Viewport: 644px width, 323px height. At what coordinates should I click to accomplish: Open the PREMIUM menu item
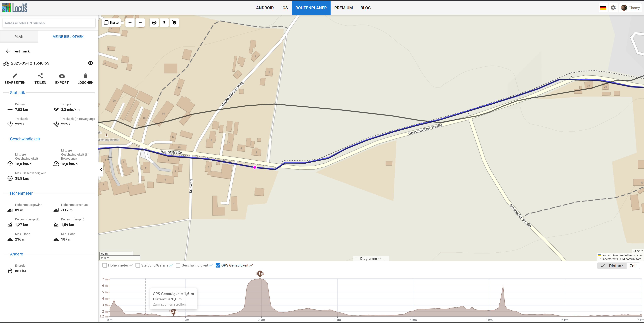(343, 8)
